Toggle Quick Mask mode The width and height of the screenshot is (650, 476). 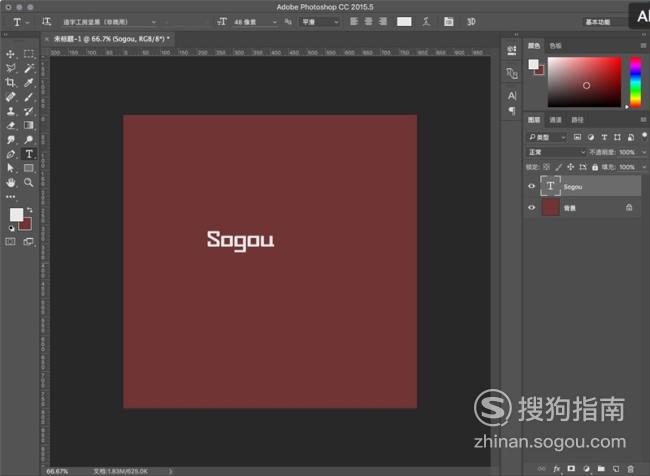[x=11, y=242]
